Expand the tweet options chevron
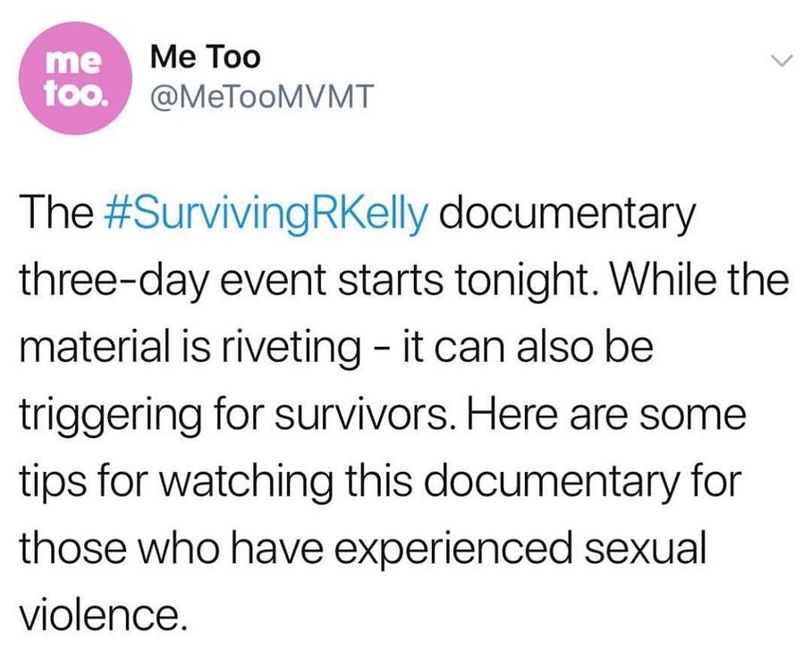 point(782,61)
